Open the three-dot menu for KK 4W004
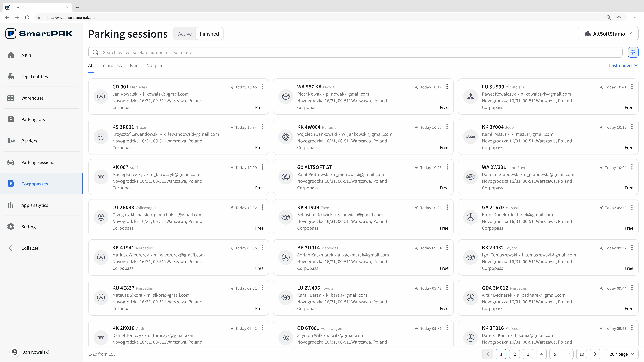Viewport: 644px width, 362px height. [x=447, y=127]
